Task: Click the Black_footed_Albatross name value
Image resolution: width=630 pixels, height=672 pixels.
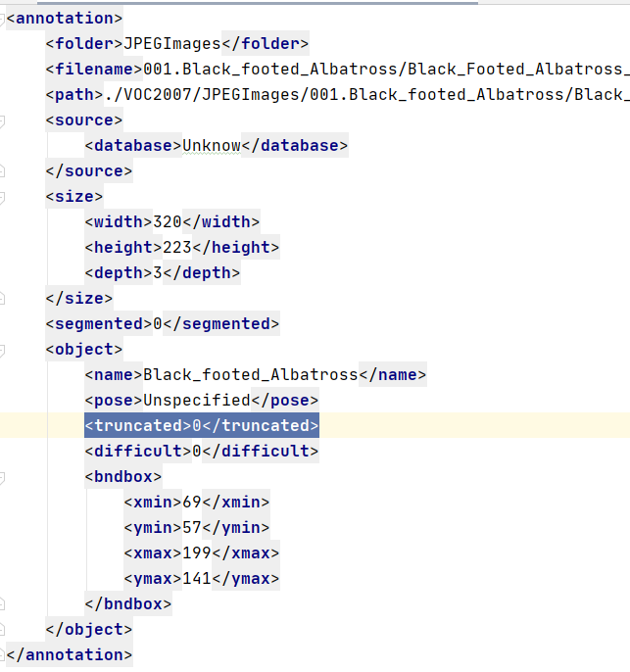Action: click(x=251, y=375)
